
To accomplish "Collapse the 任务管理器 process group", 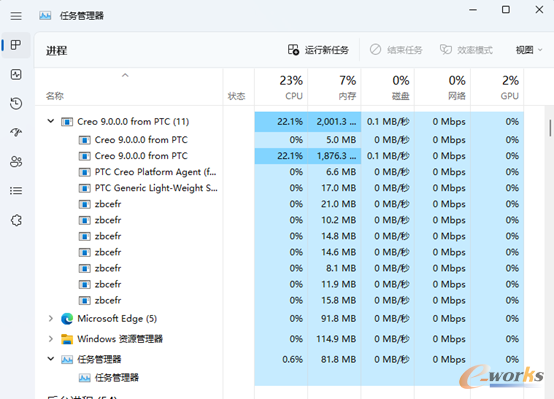I will pyautogui.click(x=51, y=359).
